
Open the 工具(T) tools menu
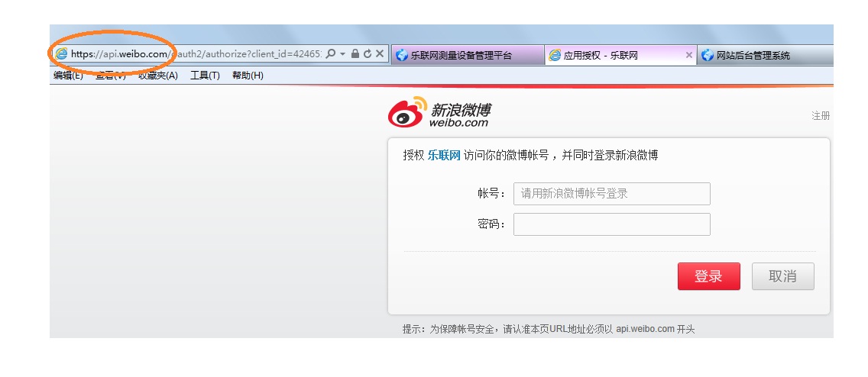pos(205,76)
